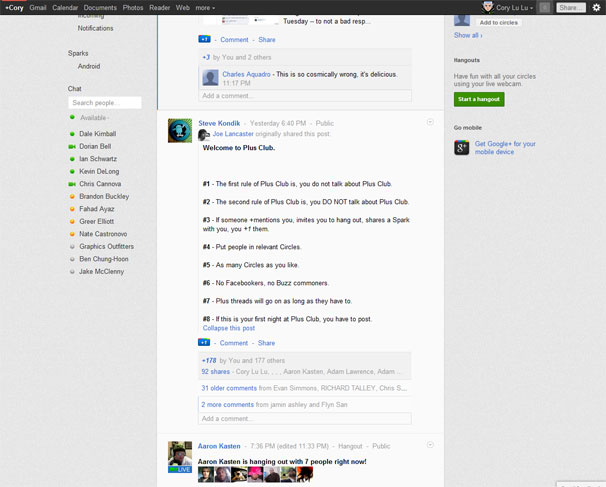Screen dimensions: 606x487
Task: Click Comment link under top post
Action: coord(234,39)
